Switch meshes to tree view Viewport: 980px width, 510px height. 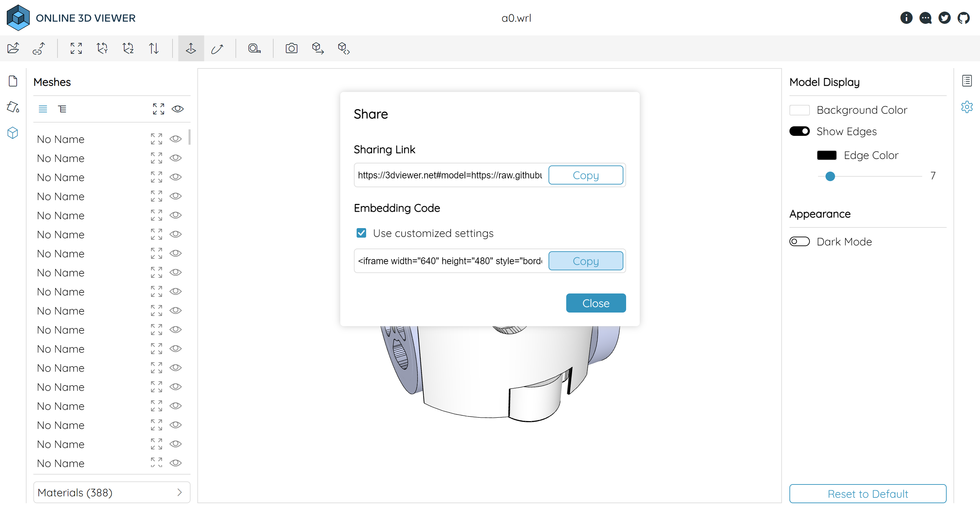pos(62,109)
